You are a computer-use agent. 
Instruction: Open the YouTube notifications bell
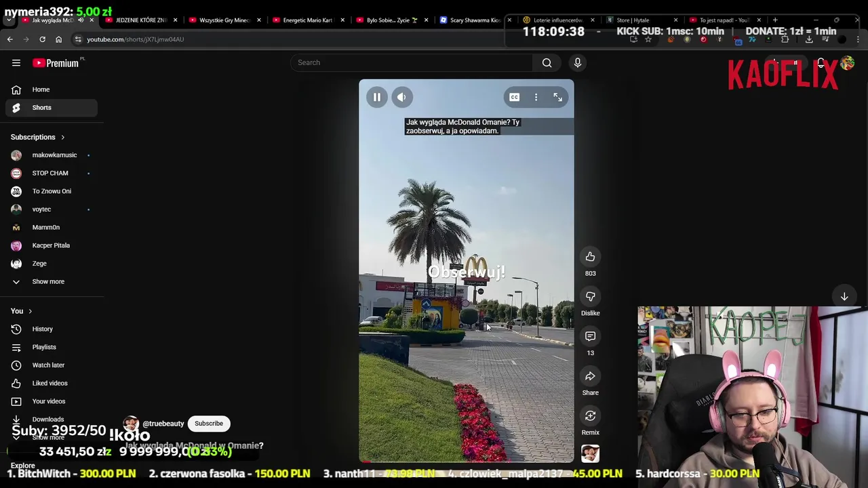(x=821, y=63)
